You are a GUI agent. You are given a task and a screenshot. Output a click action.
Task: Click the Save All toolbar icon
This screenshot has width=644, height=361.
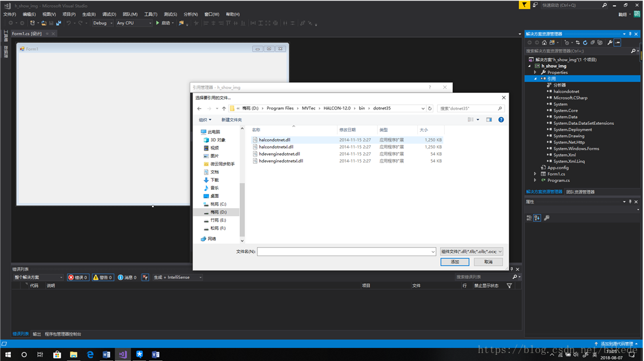[58, 23]
